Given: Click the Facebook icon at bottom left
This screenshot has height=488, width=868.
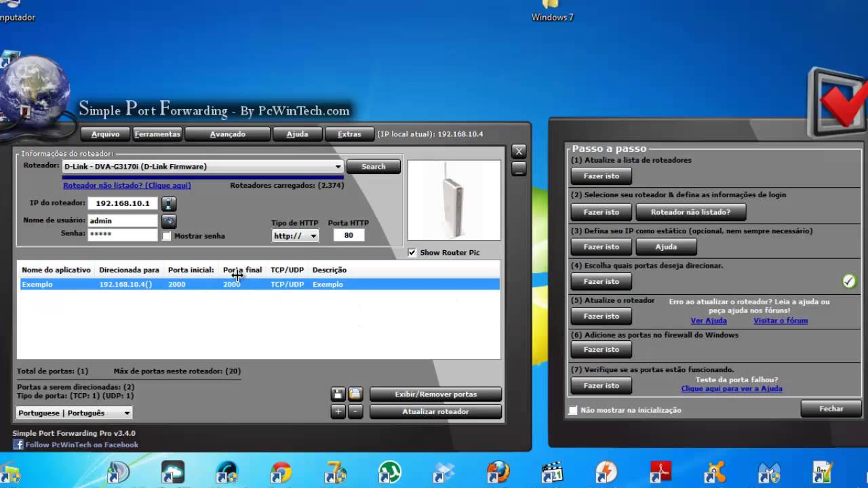Looking at the screenshot, I should coord(18,445).
